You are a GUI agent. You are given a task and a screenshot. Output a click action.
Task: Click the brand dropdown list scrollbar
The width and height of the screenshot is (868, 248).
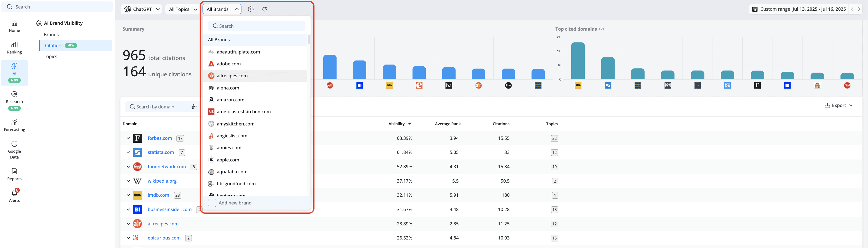pyautogui.click(x=308, y=40)
